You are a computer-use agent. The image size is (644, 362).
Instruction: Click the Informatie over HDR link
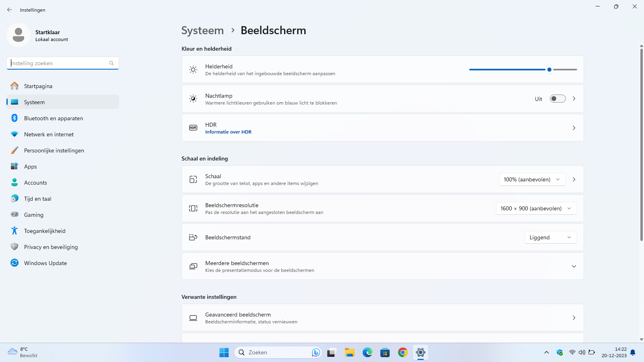(228, 132)
